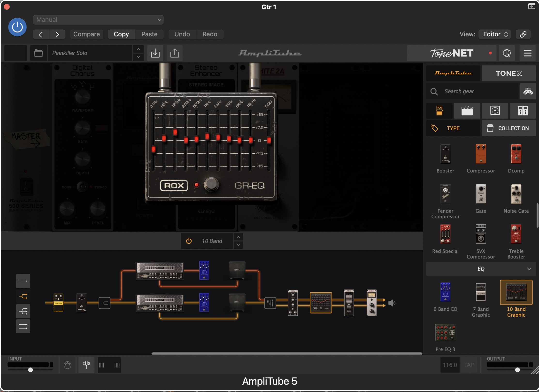Image resolution: width=539 pixels, height=392 pixels.
Task: Open the preset folder browser icon
Action: [38, 53]
